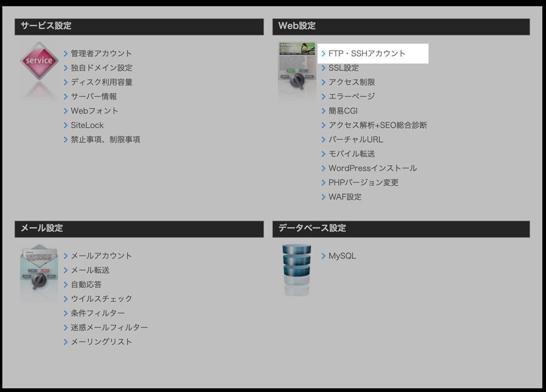Open アクセス解析+SEO総合診断
The image size is (546, 392).
click(378, 125)
